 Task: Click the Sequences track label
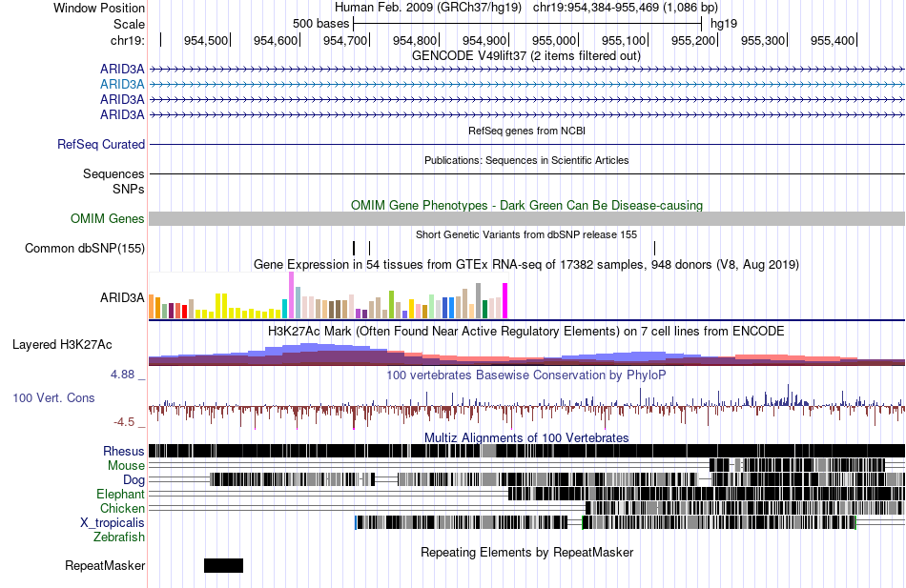[113, 173]
